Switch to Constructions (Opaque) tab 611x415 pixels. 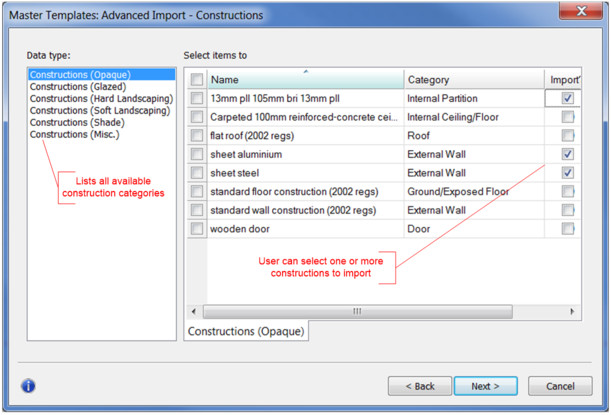[x=245, y=330]
